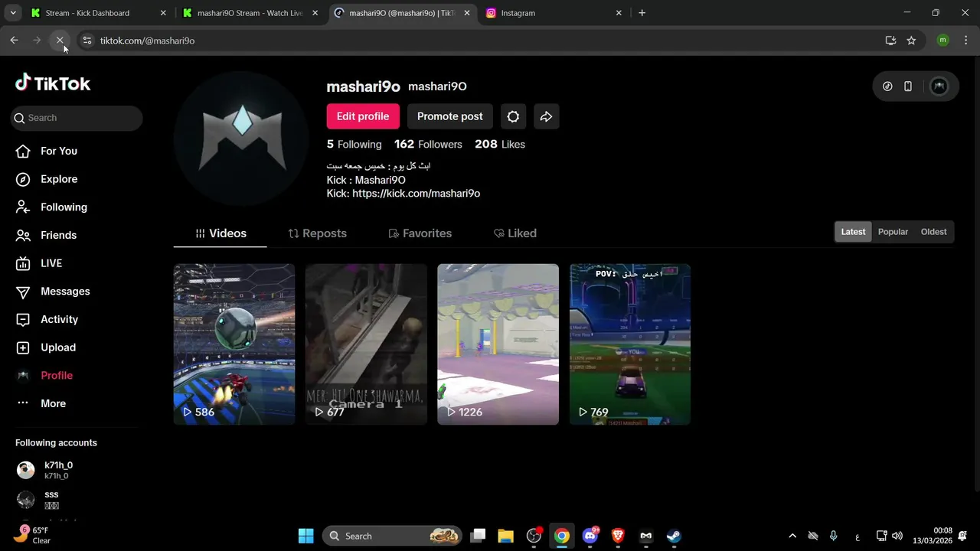Open the POV video with 769 views

click(x=630, y=344)
